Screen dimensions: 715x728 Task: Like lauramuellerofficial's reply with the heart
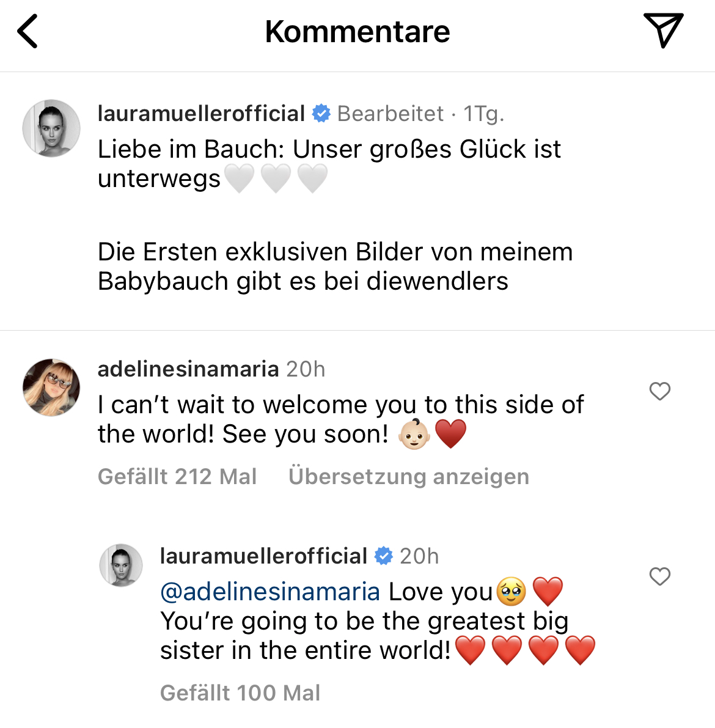[x=659, y=576]
